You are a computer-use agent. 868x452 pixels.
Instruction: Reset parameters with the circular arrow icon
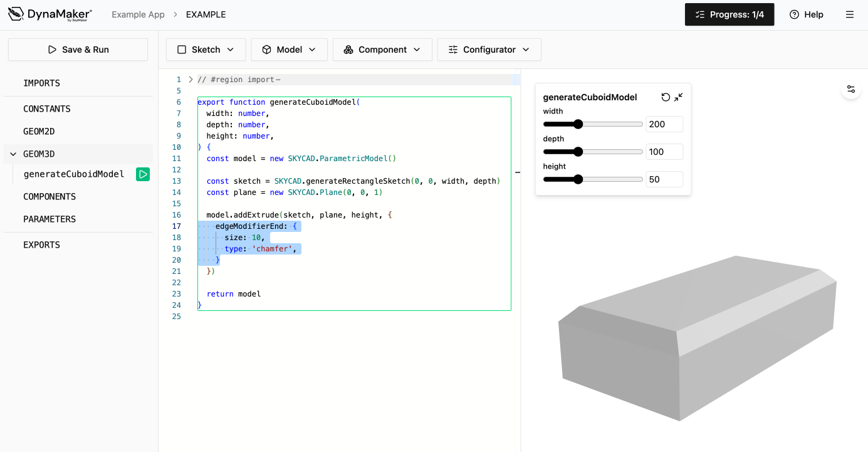pyautogui.click(x=666, y=97)
